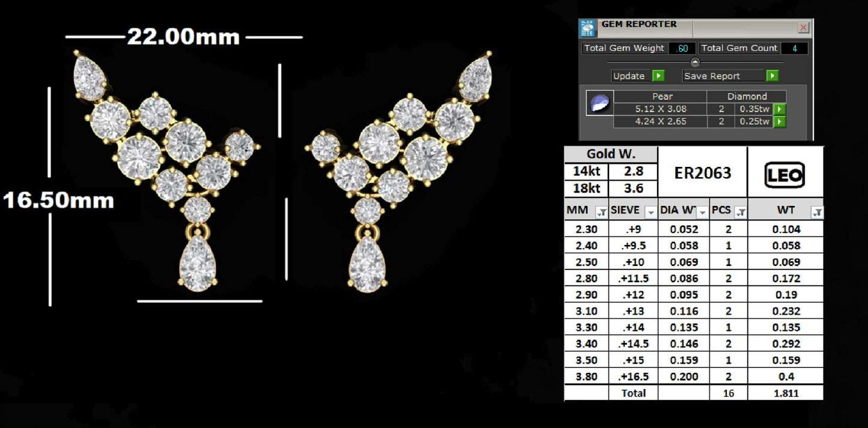The width and height of the screenshot is (868, 428).
Task: Select the 2.80 MM cell
Action: [x=586, y=278]
